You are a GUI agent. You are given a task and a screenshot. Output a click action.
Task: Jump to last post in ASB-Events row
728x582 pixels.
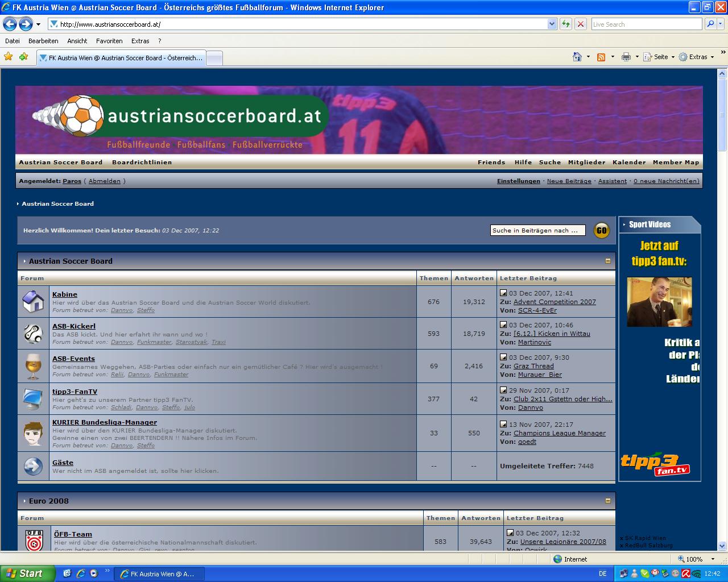point(503,357)
